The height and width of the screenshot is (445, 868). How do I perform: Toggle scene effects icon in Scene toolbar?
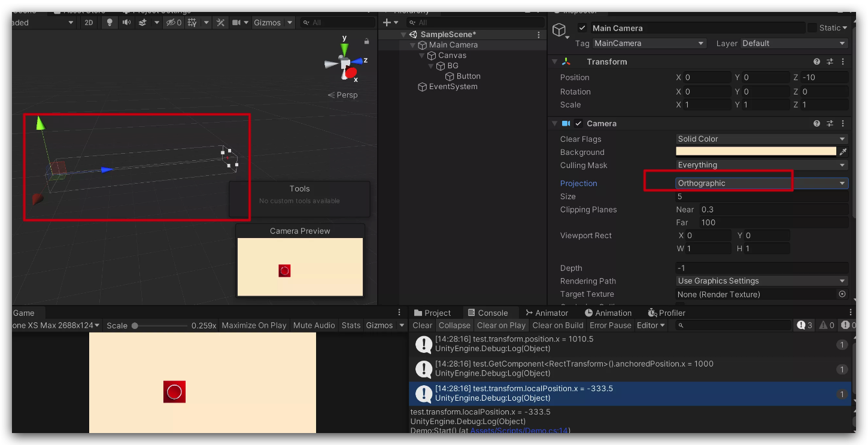142,22
